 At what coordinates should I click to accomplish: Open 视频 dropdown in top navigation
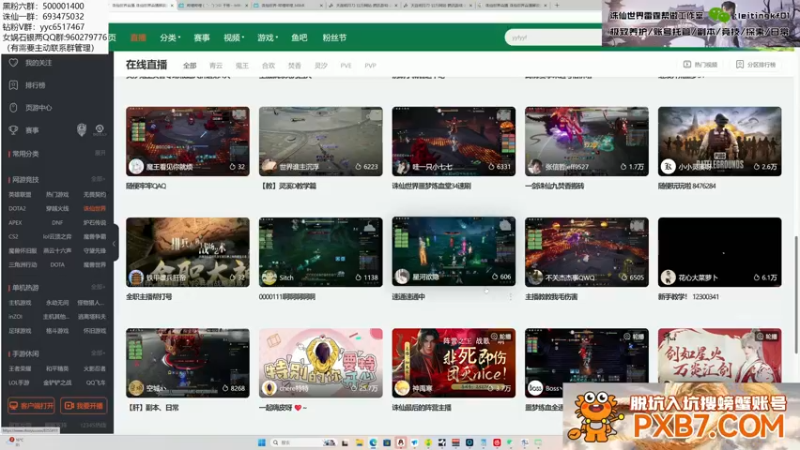[x=234, y=38]
